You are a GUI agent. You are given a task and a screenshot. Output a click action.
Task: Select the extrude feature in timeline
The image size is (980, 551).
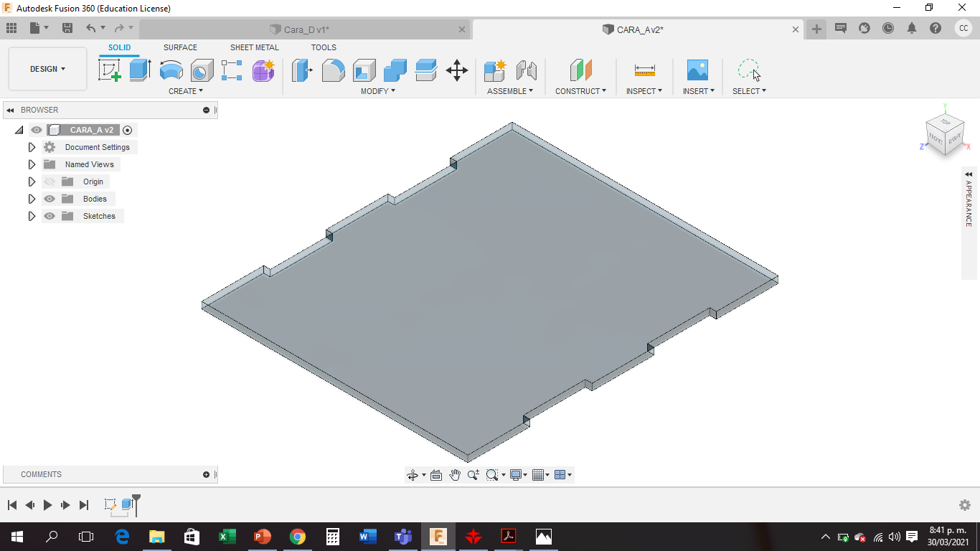click(128, 504)
